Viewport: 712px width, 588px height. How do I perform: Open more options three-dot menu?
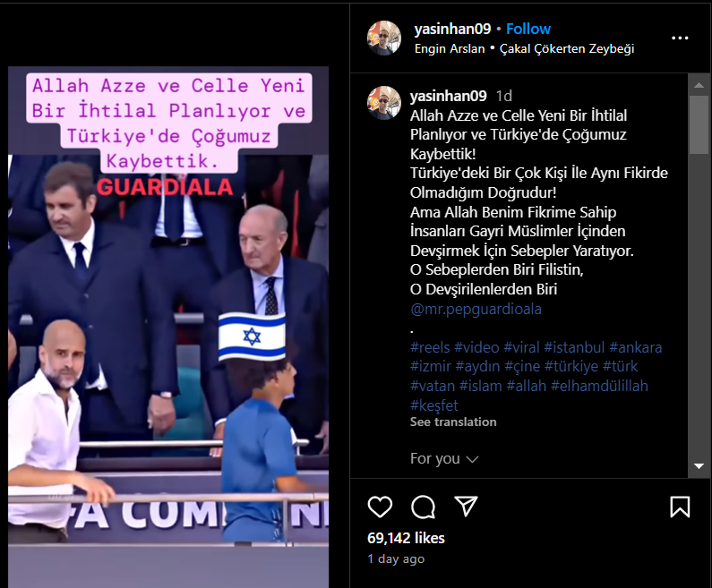coord(680,38)
